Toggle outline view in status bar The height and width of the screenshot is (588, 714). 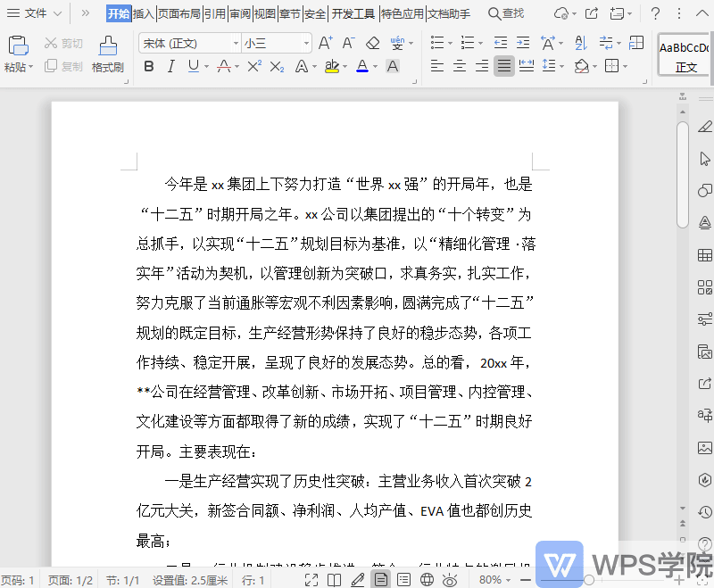tap(403, 580)
